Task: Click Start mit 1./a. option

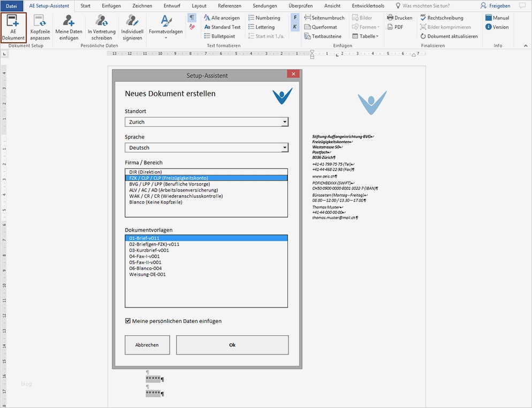Action: [x=266, y=36]
